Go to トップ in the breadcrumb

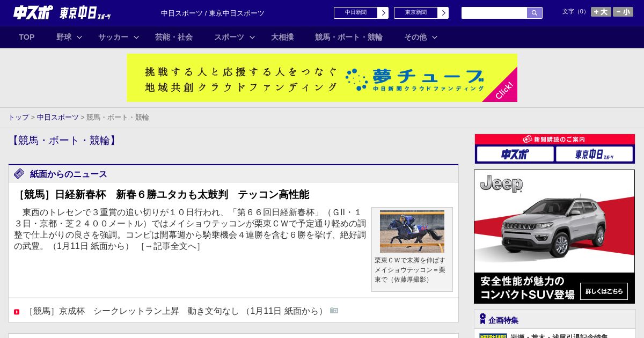click(18, 117)
